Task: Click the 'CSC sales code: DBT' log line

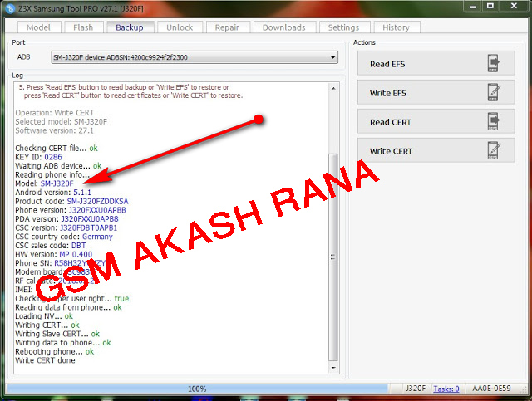Action: click(51, 245)
